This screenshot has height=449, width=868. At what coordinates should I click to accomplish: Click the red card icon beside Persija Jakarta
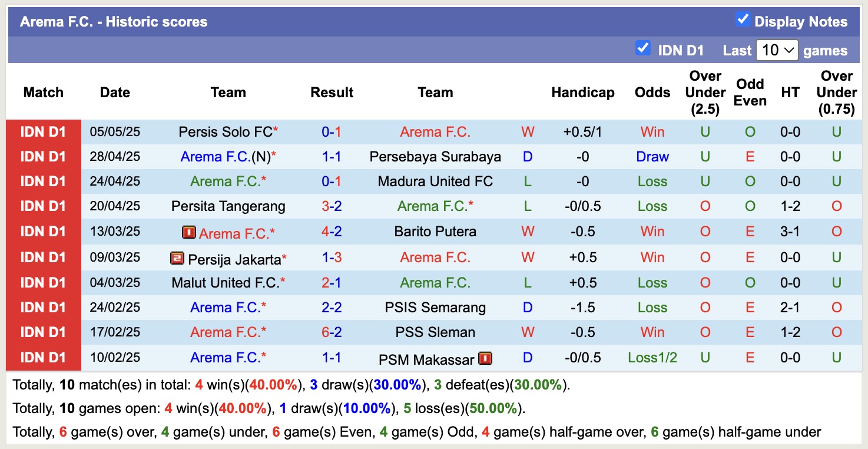tap(177, 257)
